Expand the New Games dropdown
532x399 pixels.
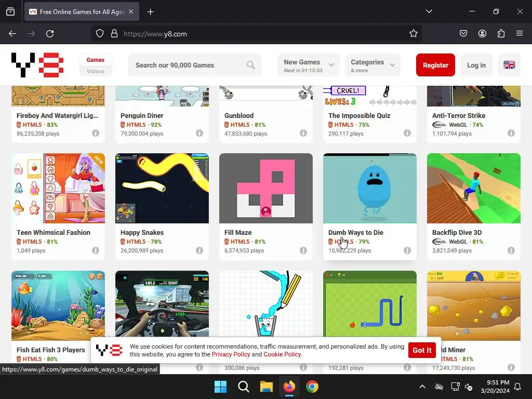pos(309,65)
